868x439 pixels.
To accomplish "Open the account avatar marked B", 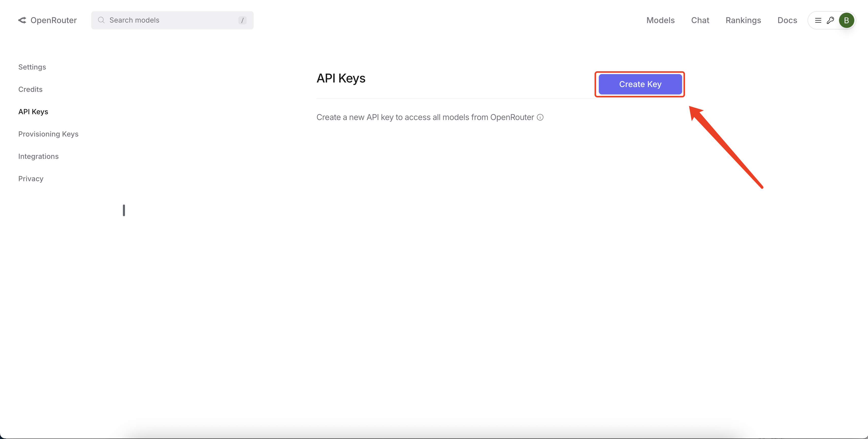I will point(847,20).
